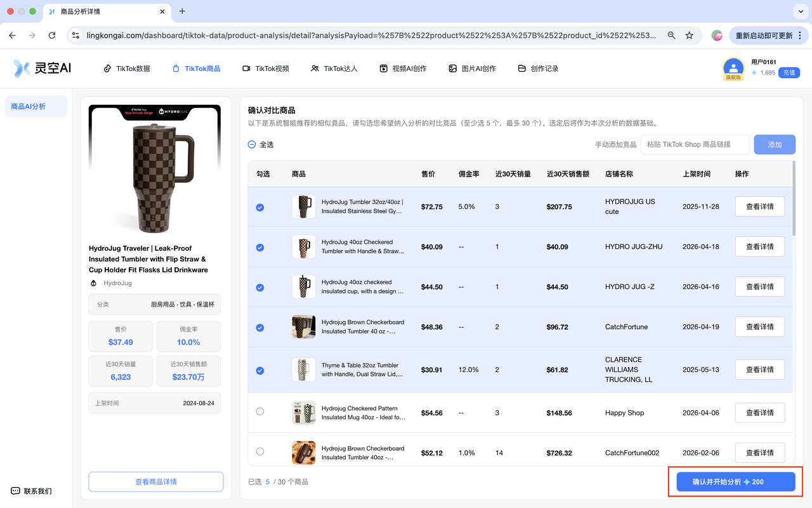812x508 pixels.
Task: View details for HYDROJUG US cute row
Action: (x=759, y=206)
